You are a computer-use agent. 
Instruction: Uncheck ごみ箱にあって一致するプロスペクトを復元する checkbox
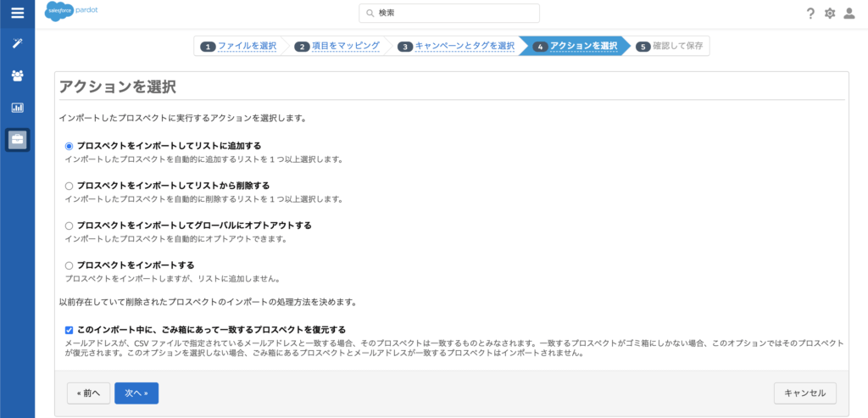pyautogui.click(x=70, y=330)
